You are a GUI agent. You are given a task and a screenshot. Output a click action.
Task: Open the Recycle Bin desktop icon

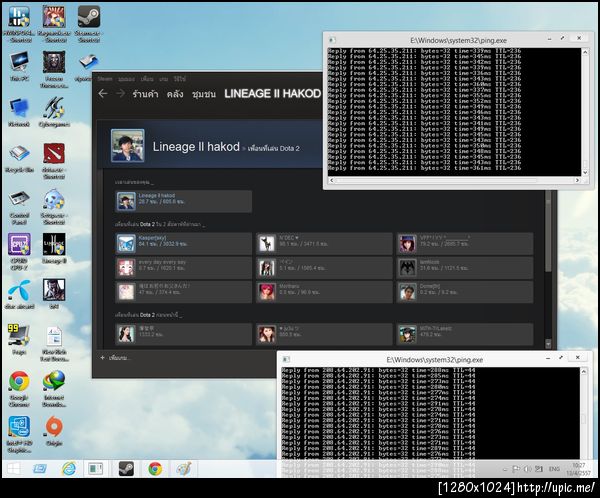tap(19, 158)
